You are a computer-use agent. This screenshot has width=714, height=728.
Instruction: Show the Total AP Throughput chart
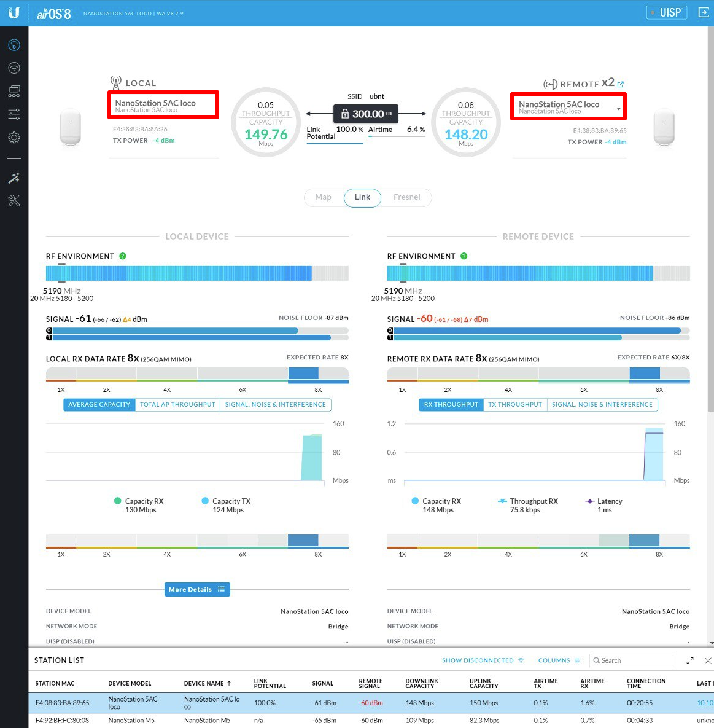point(177,404)
